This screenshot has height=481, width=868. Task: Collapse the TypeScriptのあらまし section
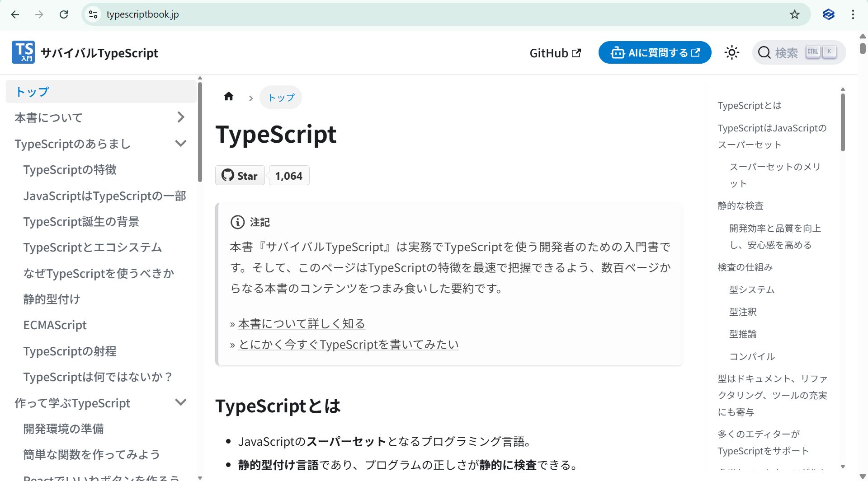tap(181, 144)
